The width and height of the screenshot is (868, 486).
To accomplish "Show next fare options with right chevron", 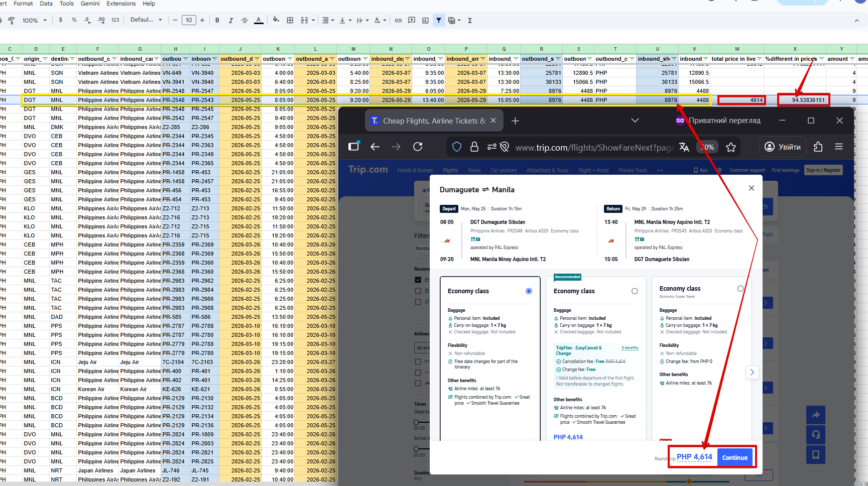I will click(x=752, y=372).
